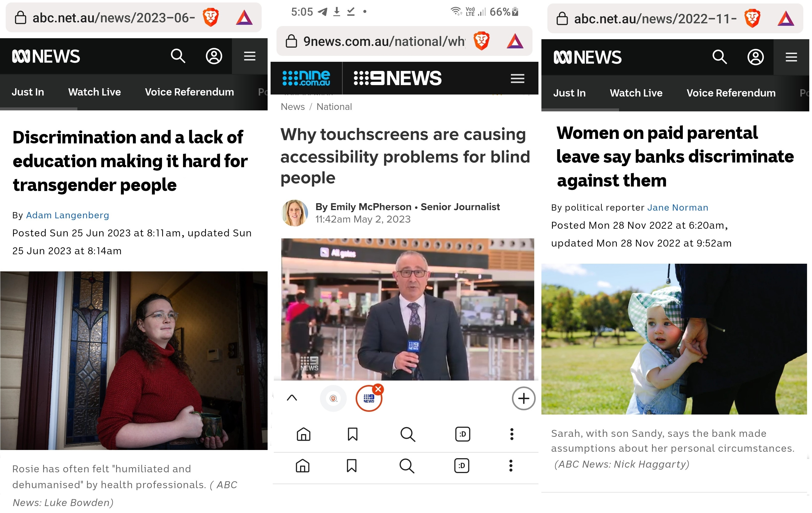Viewport: 812px width, 513px height.
Task: Open author link Adam Langenberg
Action: click(67, 215)
